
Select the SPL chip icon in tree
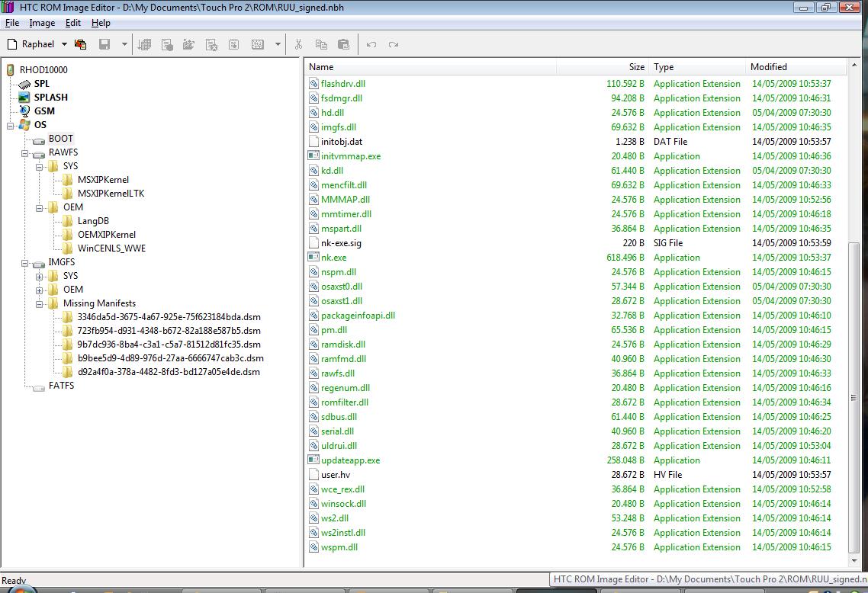tap(24, 84)
